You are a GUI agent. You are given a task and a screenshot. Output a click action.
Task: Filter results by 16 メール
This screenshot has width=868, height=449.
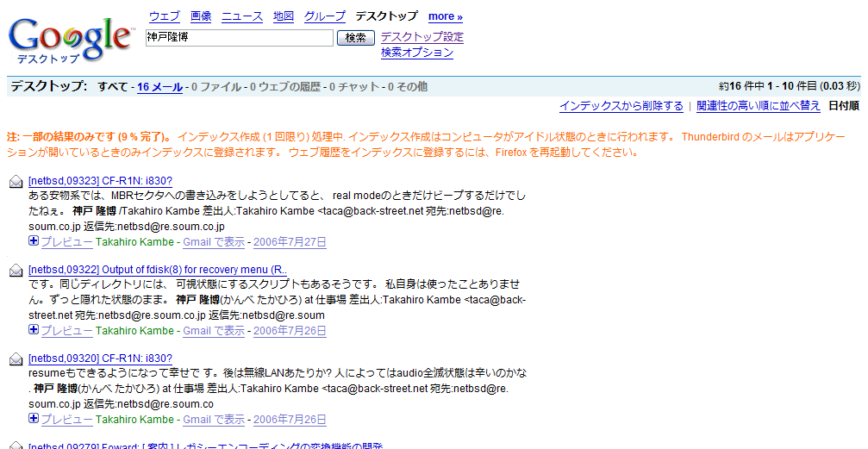click(x=159, y=87)
